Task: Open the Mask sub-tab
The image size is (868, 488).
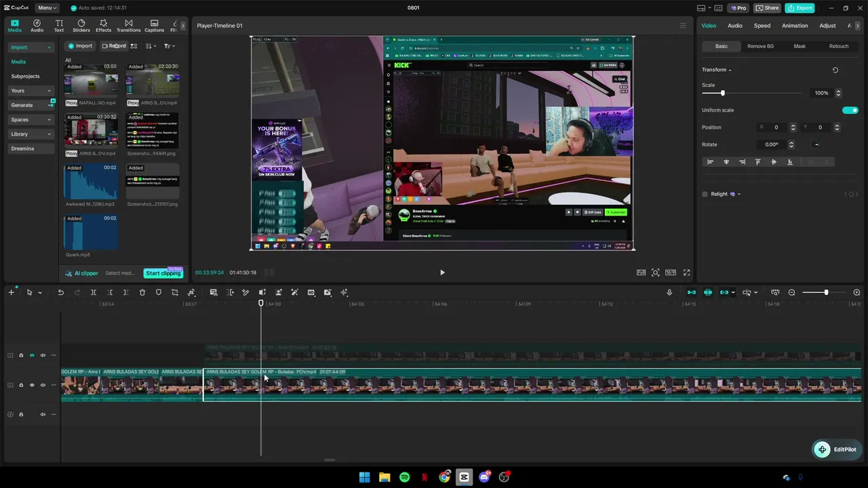Action: click(x=800, y=46)
